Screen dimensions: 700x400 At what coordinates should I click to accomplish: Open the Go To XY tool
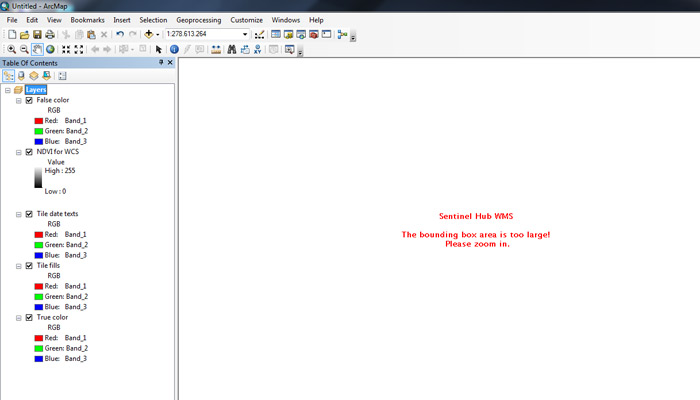(x=258, y=49)
